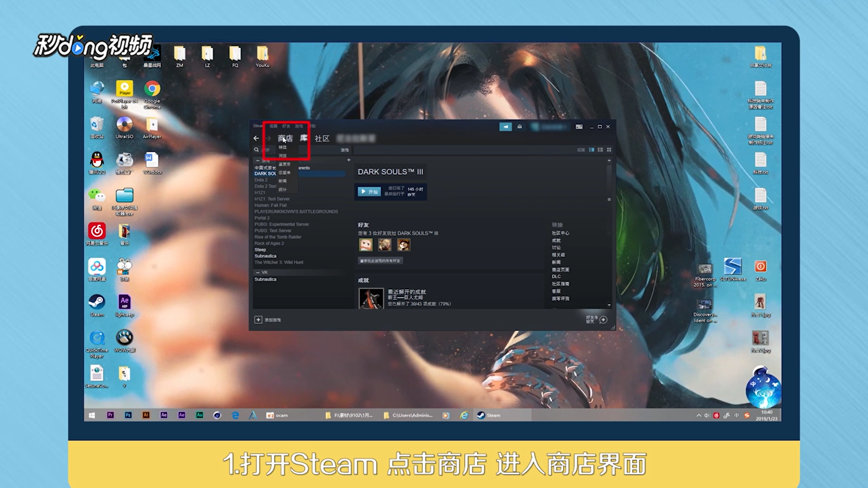
Task: Open the Steam inbox envelope icon
Action: click(x=520, y=127)
